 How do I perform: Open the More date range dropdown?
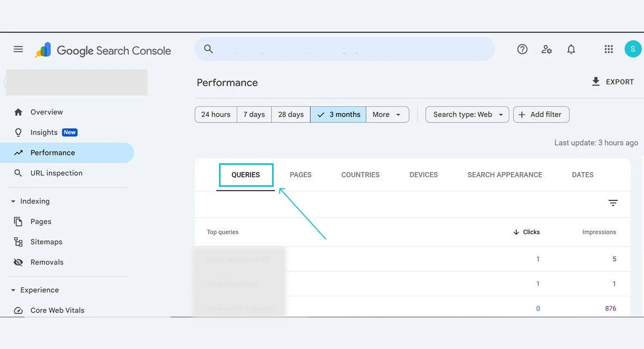pos(387,114)
